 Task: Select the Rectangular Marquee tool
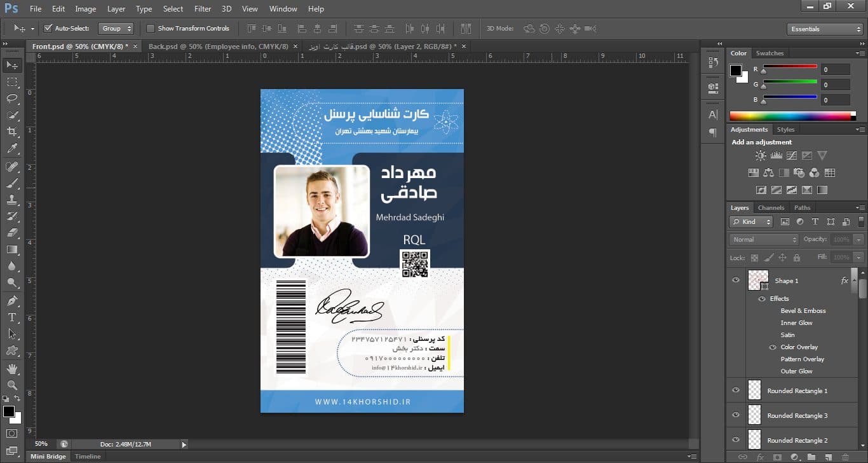coord(12,82)
